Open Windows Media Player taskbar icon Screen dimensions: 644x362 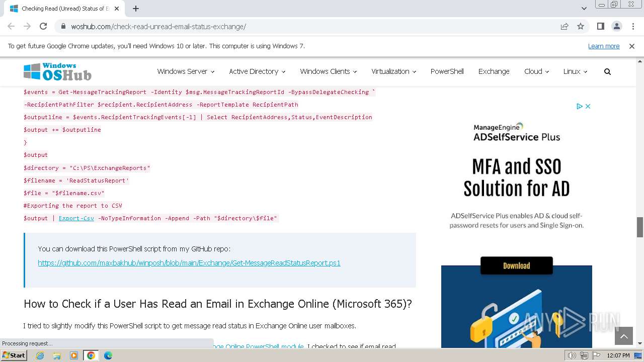(x=74, y=355)
